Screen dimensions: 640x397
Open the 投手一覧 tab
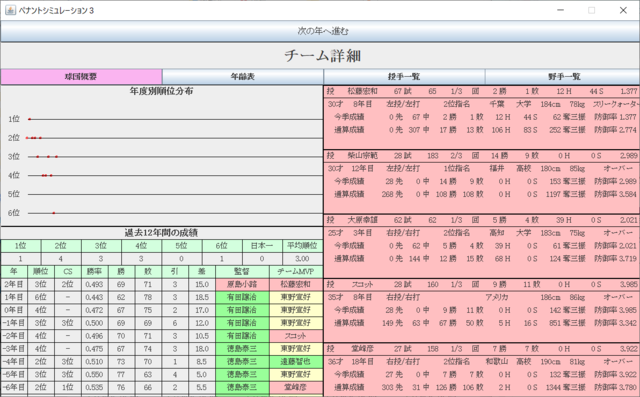click(x=404, y=77)
